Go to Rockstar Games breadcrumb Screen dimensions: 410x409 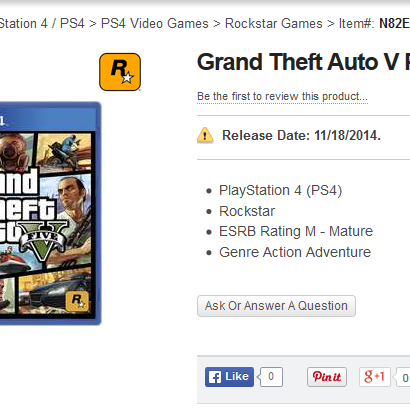click(274, 24)
